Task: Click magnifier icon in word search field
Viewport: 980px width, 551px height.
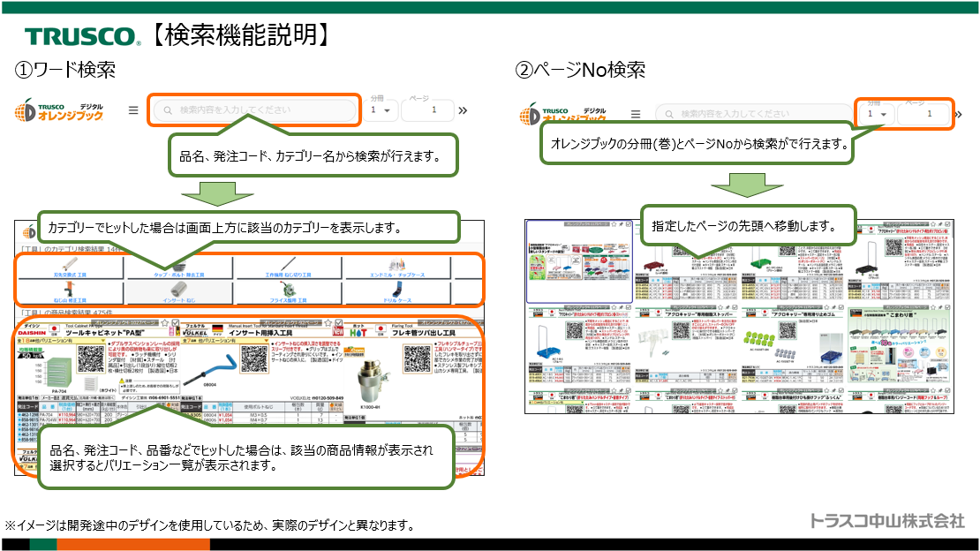Action: coord(168,110)
